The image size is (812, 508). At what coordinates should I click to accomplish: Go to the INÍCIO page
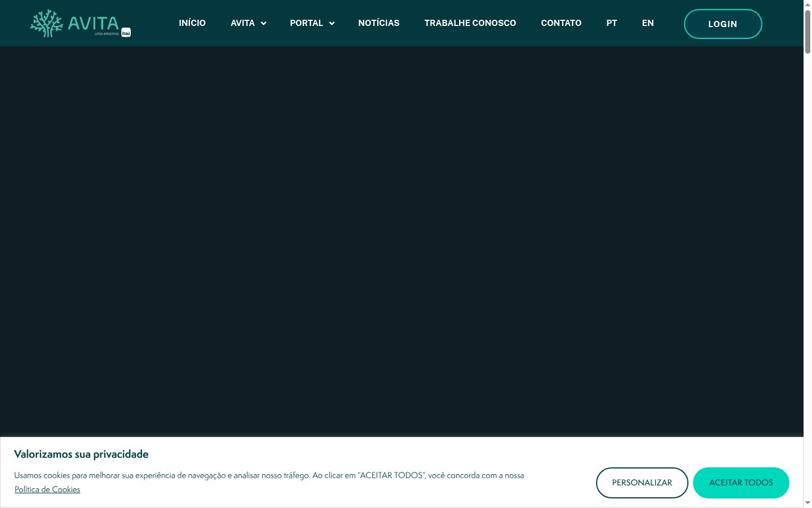(192, 23)
